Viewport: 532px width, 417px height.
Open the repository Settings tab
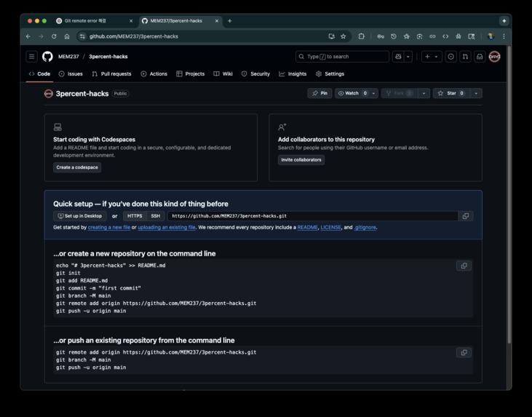[x=330, y=74]
